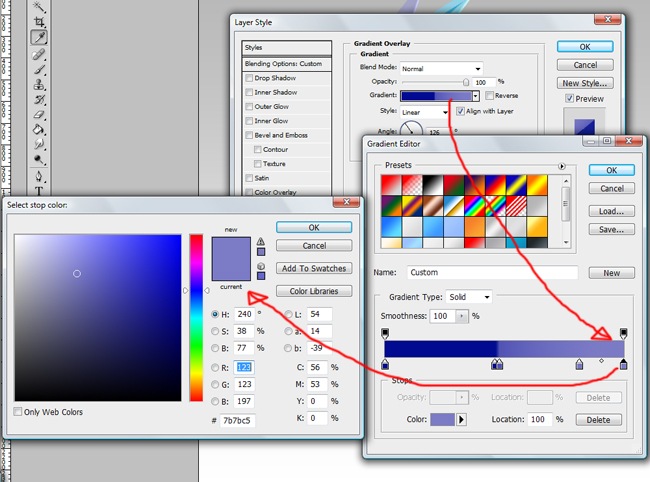650x482 pixels.
Task: Click the stop Color swatch in Gradient Editor
Action: (441, 420)
